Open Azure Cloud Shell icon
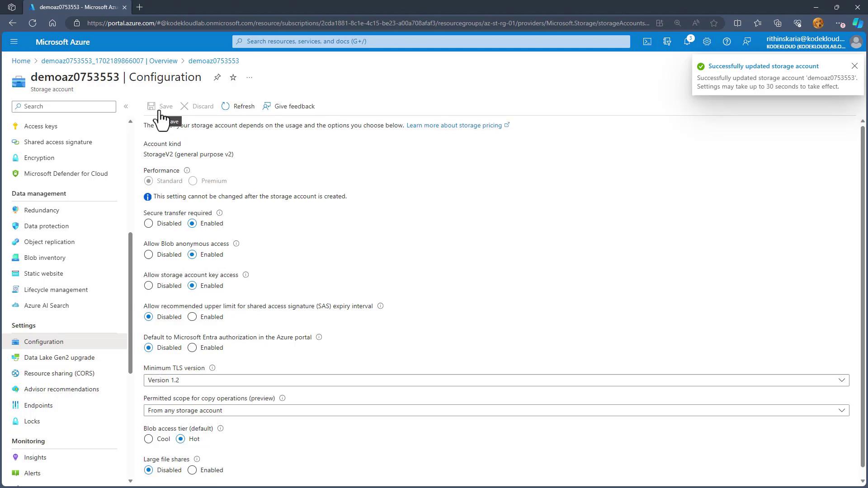Image resolution: width=868 pixels, height=488 pixels. (647, 42)
